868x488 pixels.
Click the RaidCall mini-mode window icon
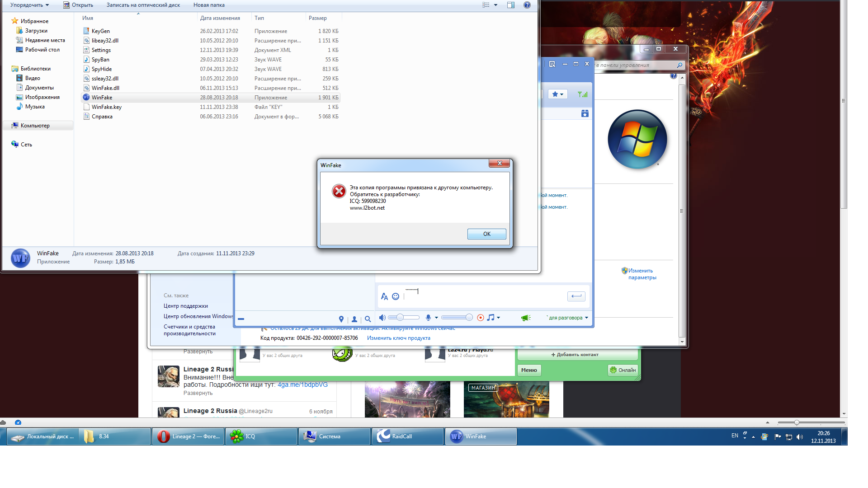552,64
